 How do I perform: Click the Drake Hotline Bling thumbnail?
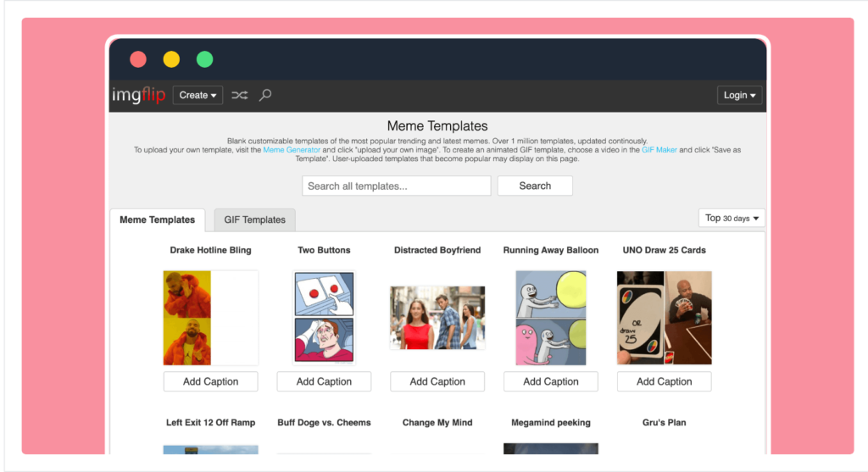coord(210,318)
